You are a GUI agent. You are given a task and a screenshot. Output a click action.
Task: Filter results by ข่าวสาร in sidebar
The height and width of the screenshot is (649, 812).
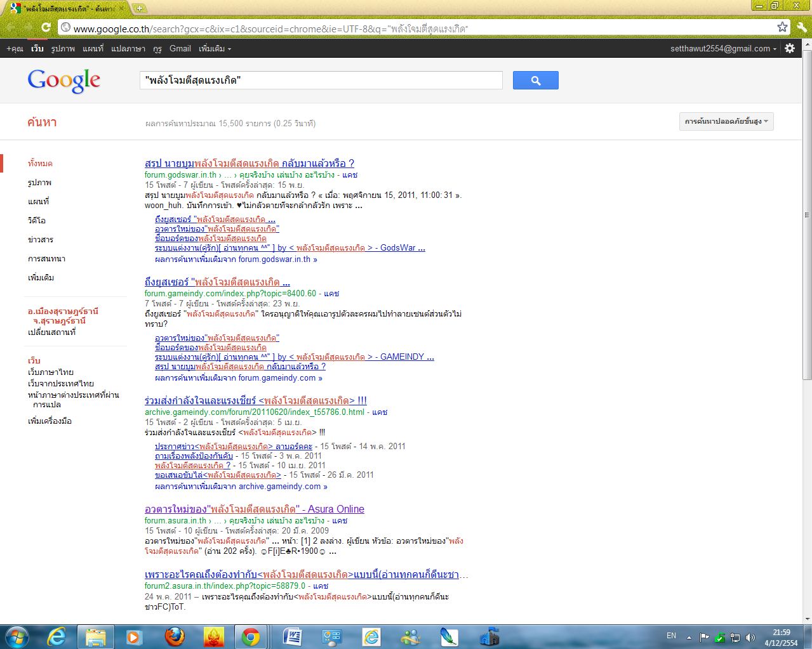click(x=40, y=240)
